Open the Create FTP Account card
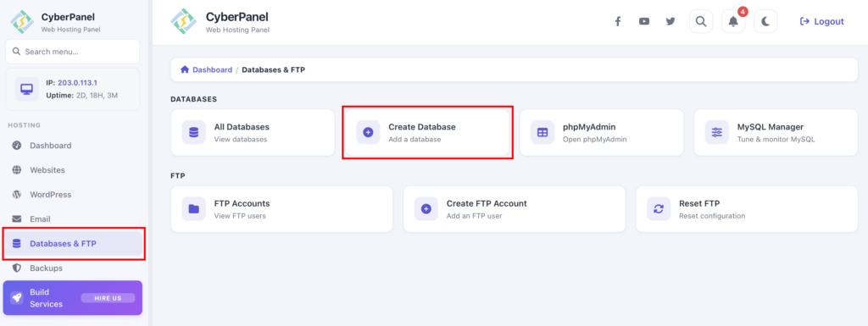Screen dimensions: 868x326 click(515, 209)
